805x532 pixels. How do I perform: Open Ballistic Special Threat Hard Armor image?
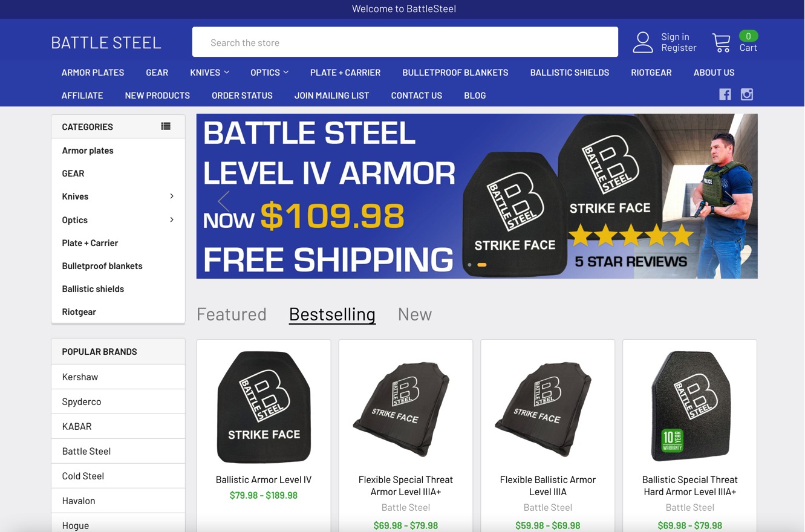[690, 407]
